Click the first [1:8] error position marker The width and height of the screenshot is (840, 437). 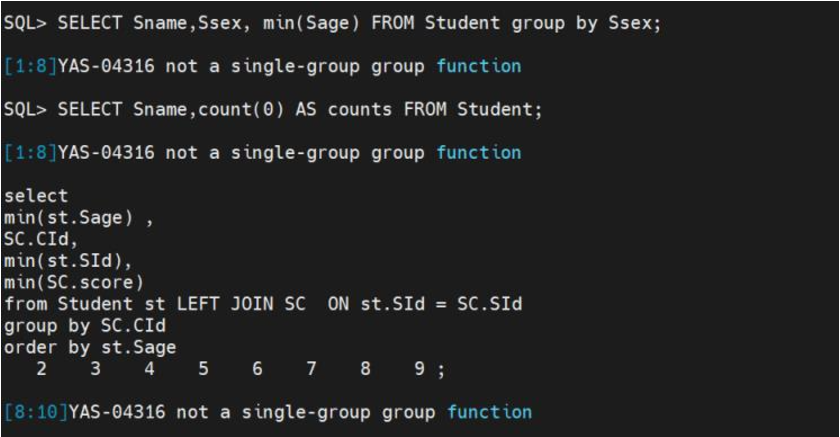point(29,66)
